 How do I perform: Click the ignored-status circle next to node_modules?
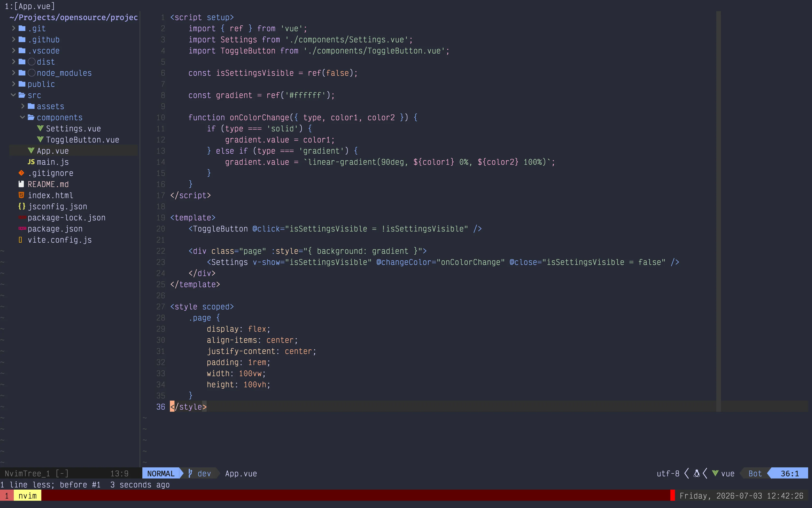tap(32, 73)
